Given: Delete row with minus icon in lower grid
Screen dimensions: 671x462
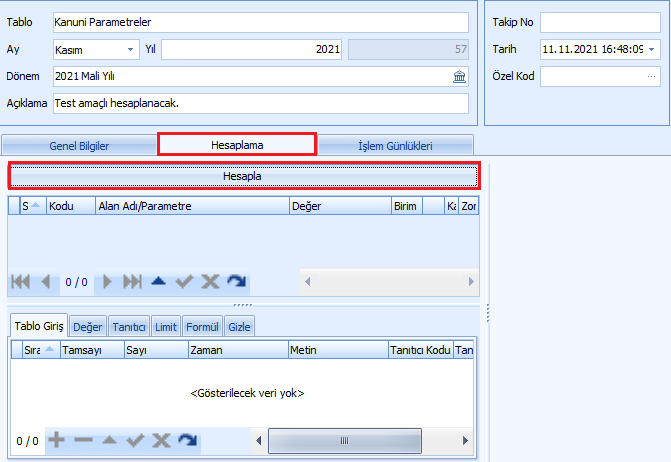Looking at the screenshot, I should point(83,440).
